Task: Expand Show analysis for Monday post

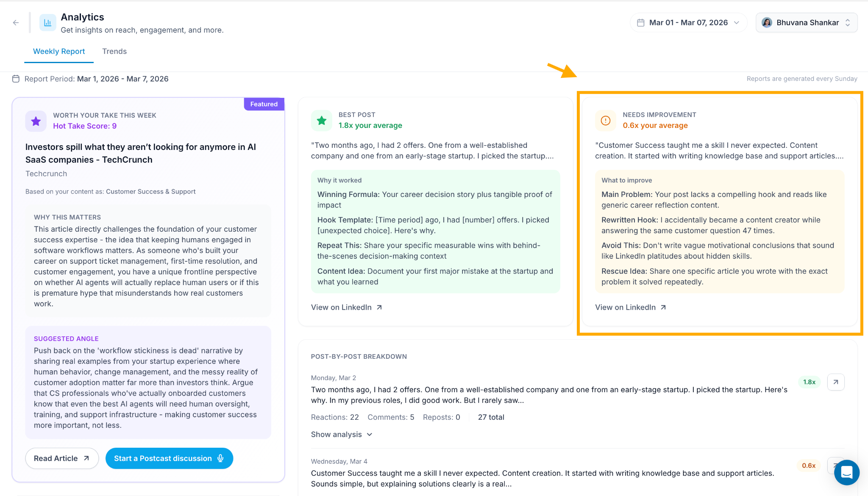Action: point(342,435)
